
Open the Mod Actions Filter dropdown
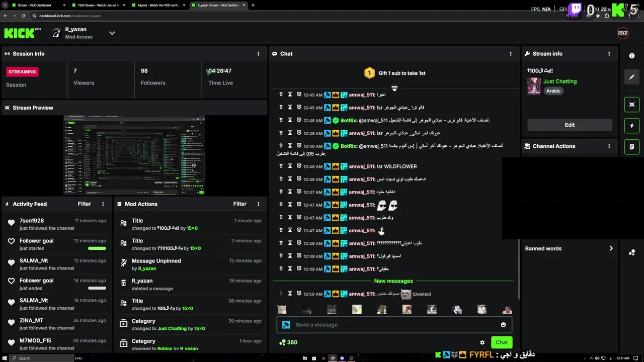coord(240,204)
